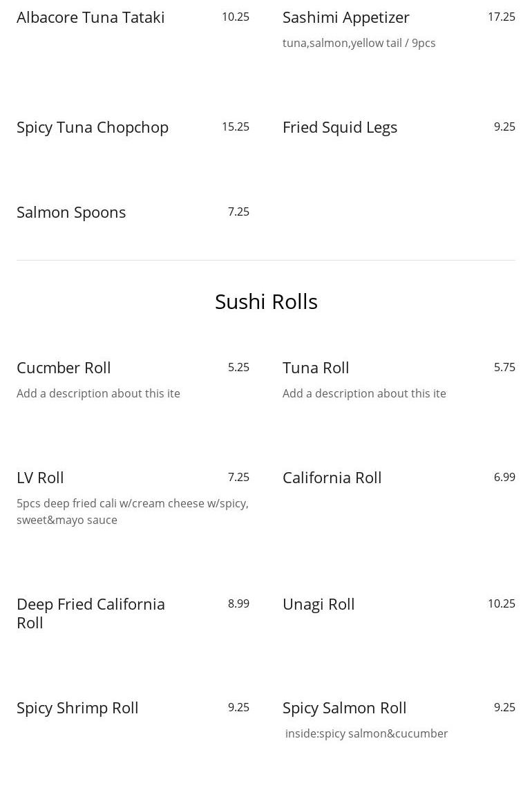
Task: Open the Spicy Salmon Roll item
Action: coord(344,708)
